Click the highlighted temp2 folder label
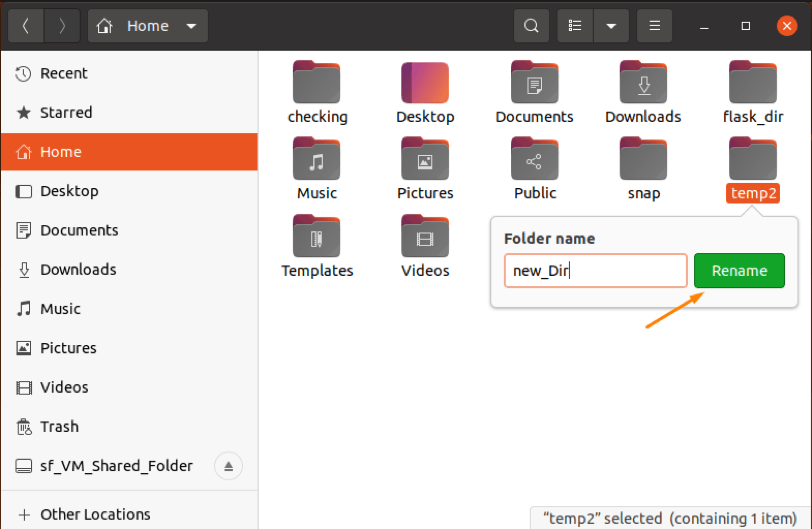The image size is (812, 529). [x=753, y=193]
